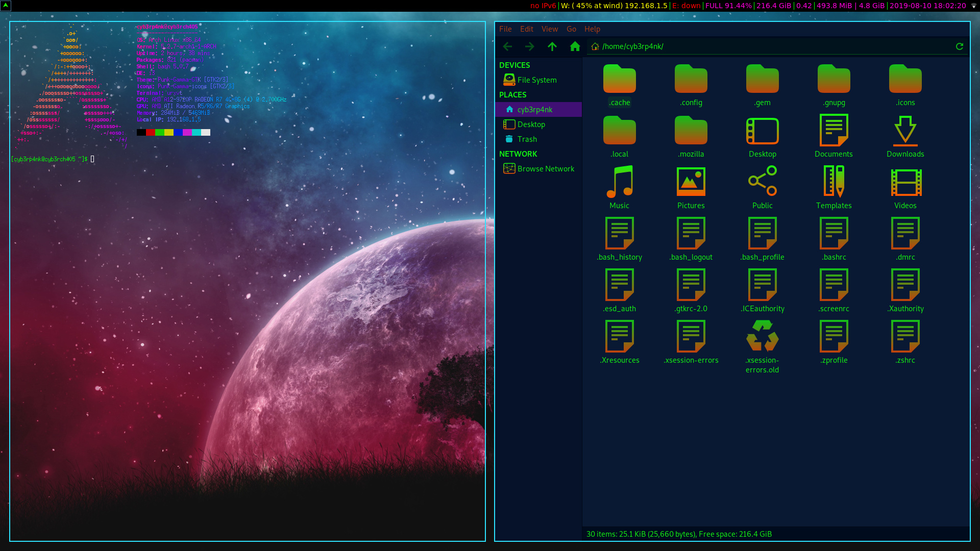
Task: Select the .zprofile file
Action: coord(834,343)
